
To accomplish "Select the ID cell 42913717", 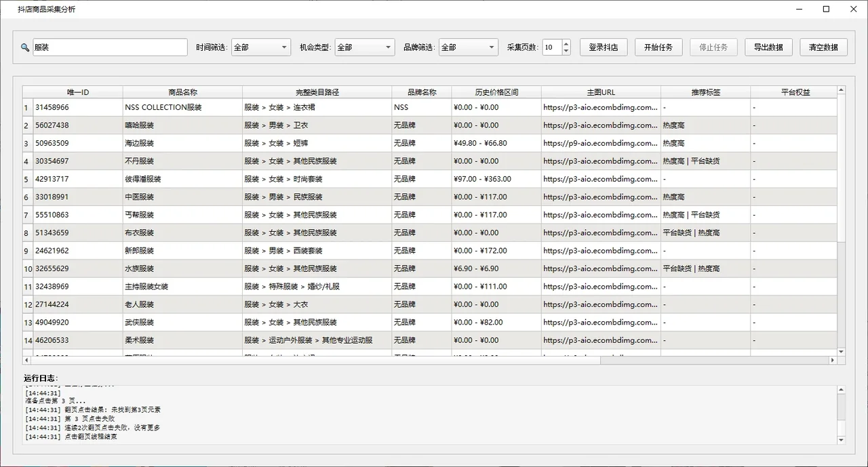I will point(78,179).
